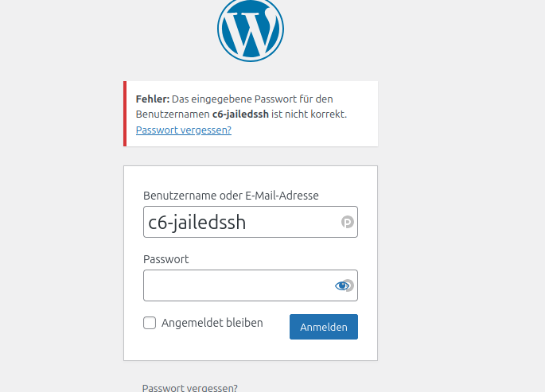The height and width of the screenshot is (392, 545).
Task: Click the red error notice left border
Action: [125, 114]
